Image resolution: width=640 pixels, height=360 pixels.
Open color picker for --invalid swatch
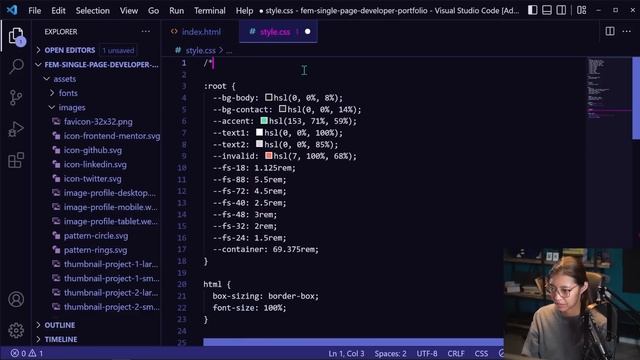coord(269,156)
